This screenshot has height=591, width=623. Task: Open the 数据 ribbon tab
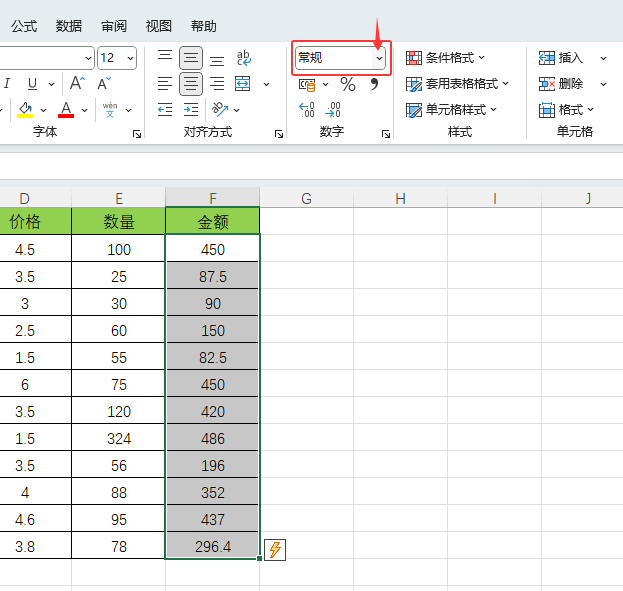pyautogui.click(x=69, y=26)
